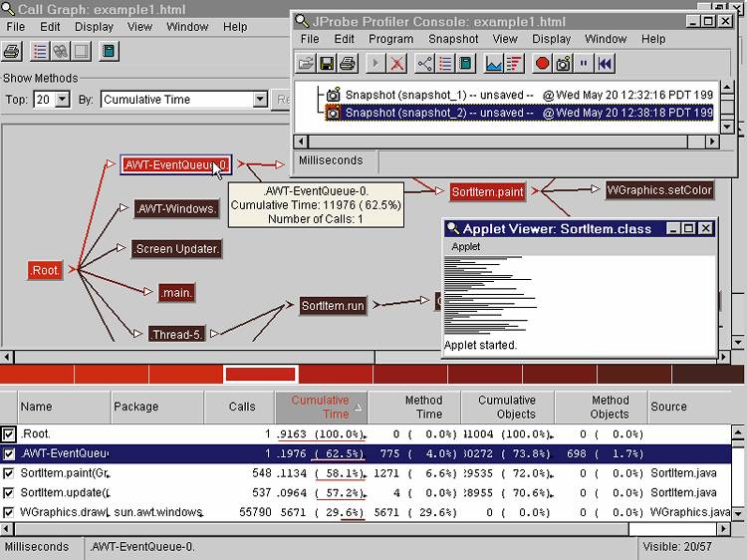The image size is (747, 560).
Task: Select the SortItem.run node in call graph
Action: coord(333,306)
